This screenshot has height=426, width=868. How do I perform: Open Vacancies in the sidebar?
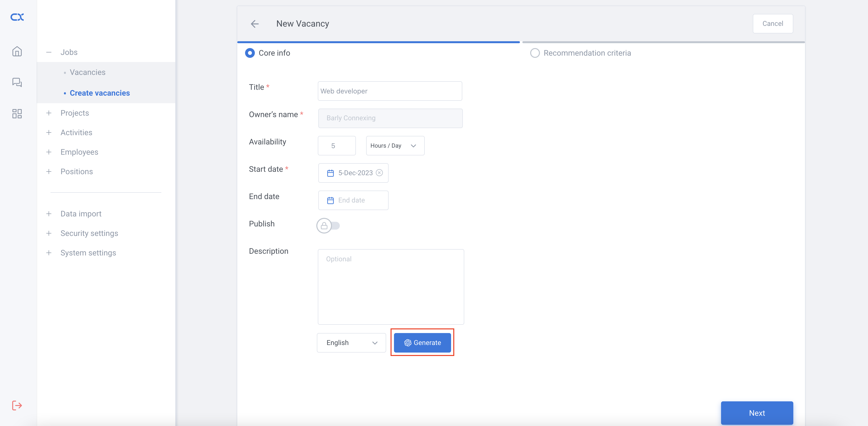pos(88,72)
